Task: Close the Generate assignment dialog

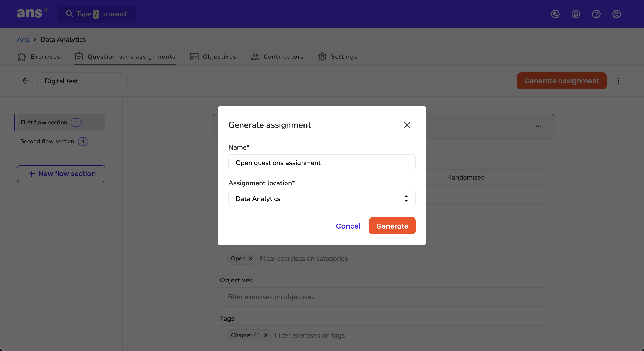Action: pos(407,125)
